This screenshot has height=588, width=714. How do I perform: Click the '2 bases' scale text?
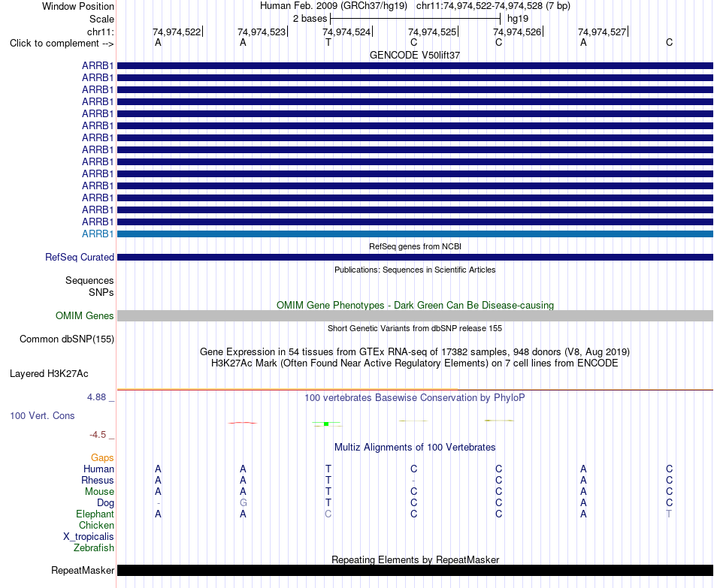[310, 19]
